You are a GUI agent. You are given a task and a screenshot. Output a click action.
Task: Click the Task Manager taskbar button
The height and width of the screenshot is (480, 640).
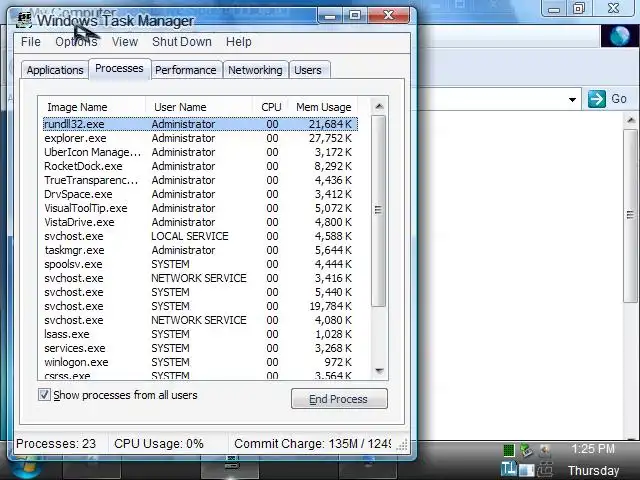pyautogui.click(x=230, y=469)
